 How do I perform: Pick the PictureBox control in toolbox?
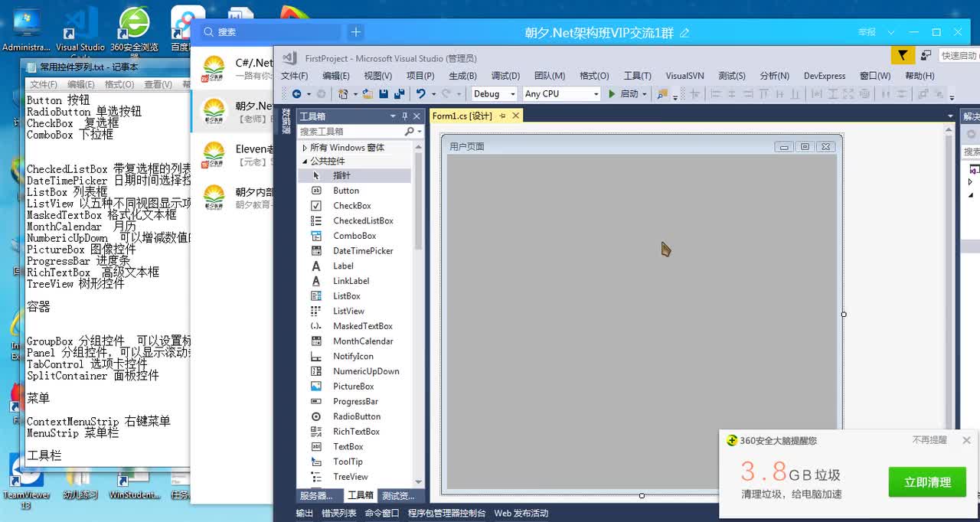(354, 387)
